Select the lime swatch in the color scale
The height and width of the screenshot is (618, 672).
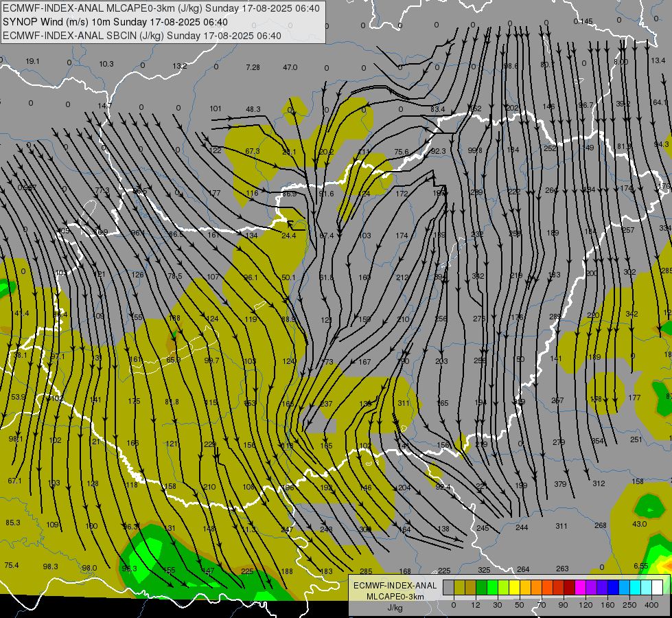[x=504, y=587]
